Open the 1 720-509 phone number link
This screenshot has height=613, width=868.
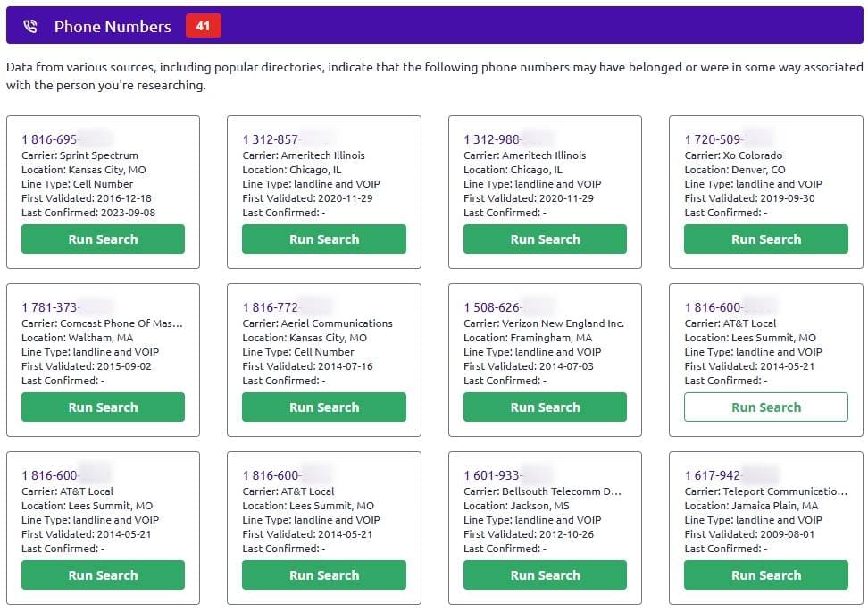729,139
